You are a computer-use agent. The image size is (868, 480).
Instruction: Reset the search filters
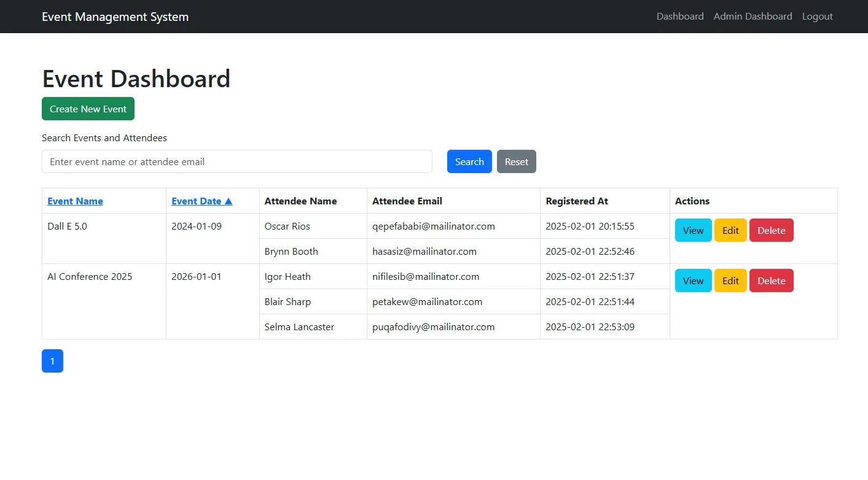tap(516, 161)
